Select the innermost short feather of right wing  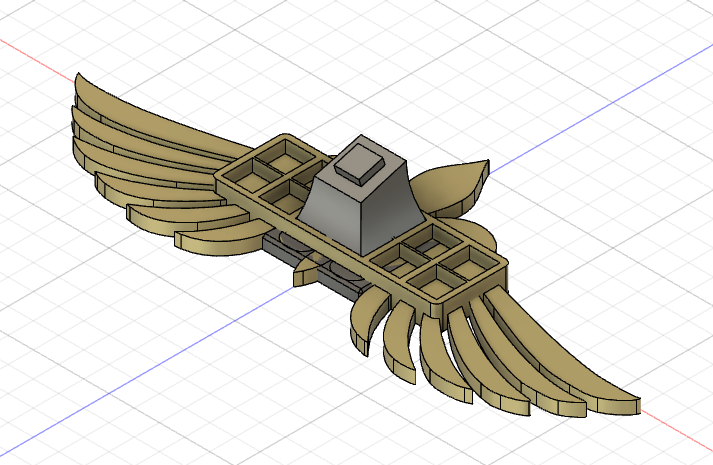364,322
